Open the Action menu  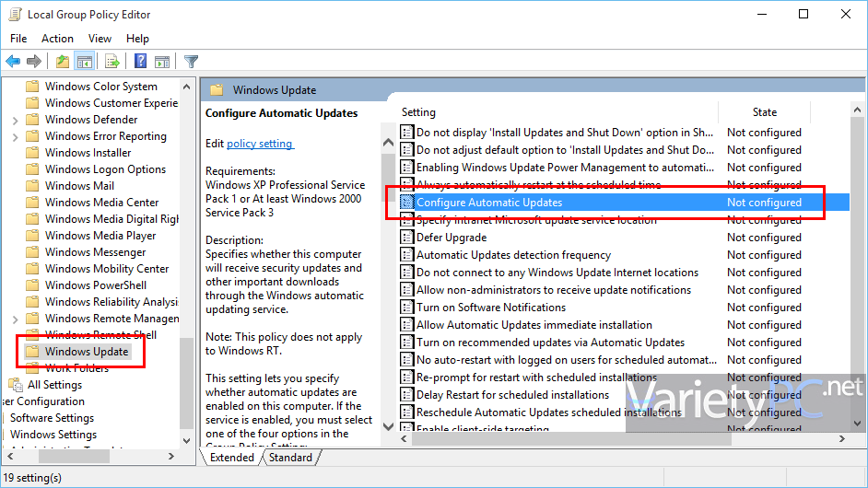coord(57,39)
